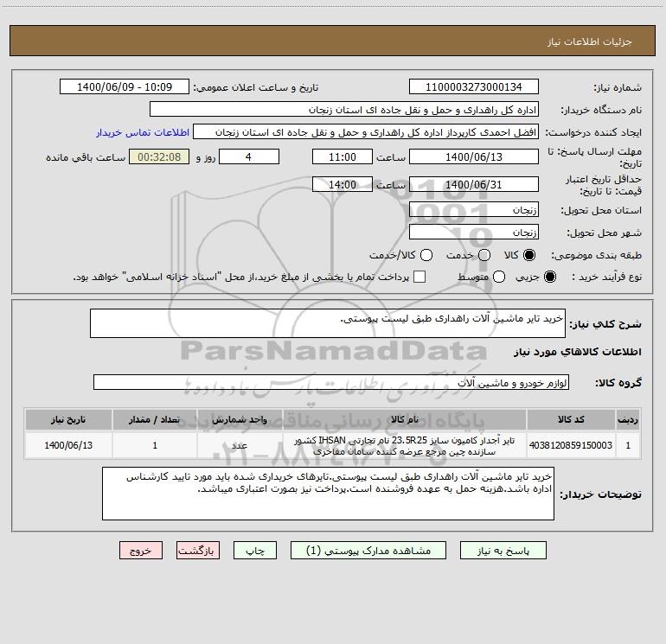Click the پاسخ به نیاز button
The width and height of the screenshot is (666, 644).
[x=503, y=551]
